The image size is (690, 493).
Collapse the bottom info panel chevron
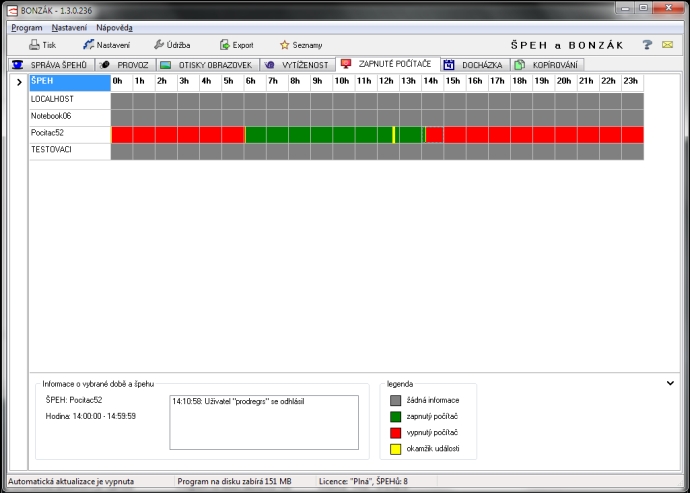(670, 383)
